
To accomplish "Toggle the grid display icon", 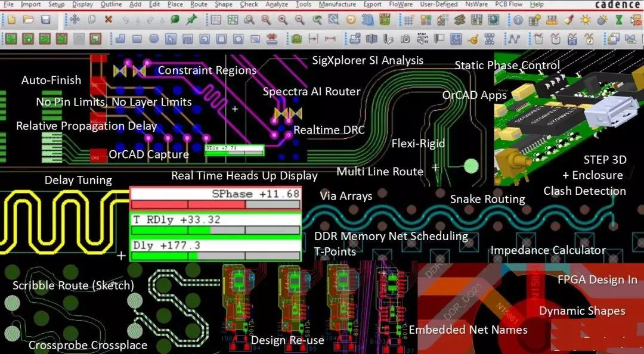I will [x=408, y=21].
